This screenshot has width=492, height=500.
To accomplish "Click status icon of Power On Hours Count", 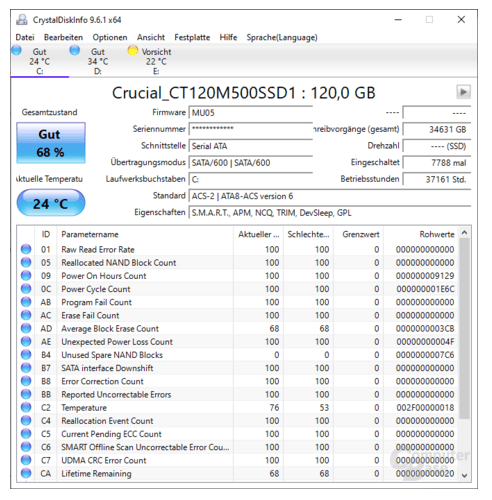I will (x=26, y=276).
